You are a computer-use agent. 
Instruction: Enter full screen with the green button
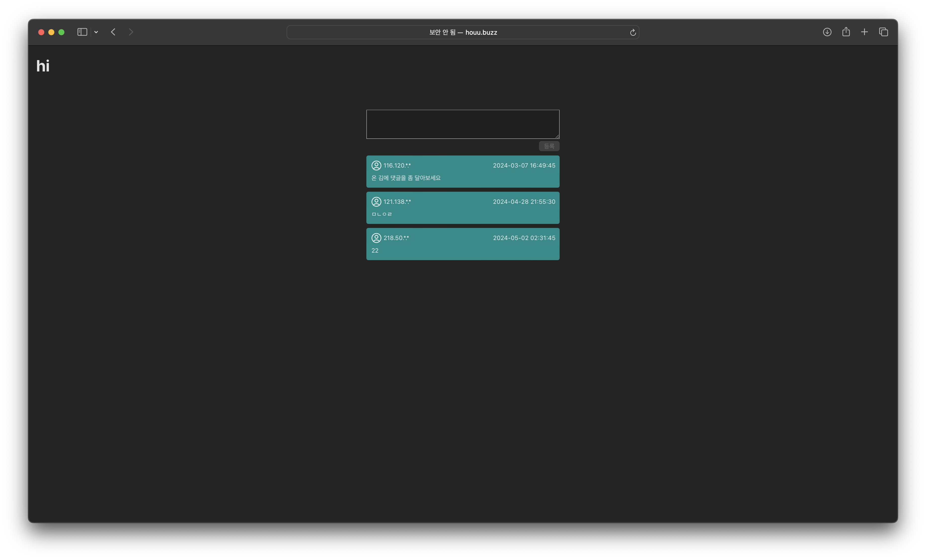(x=62, y=32)
